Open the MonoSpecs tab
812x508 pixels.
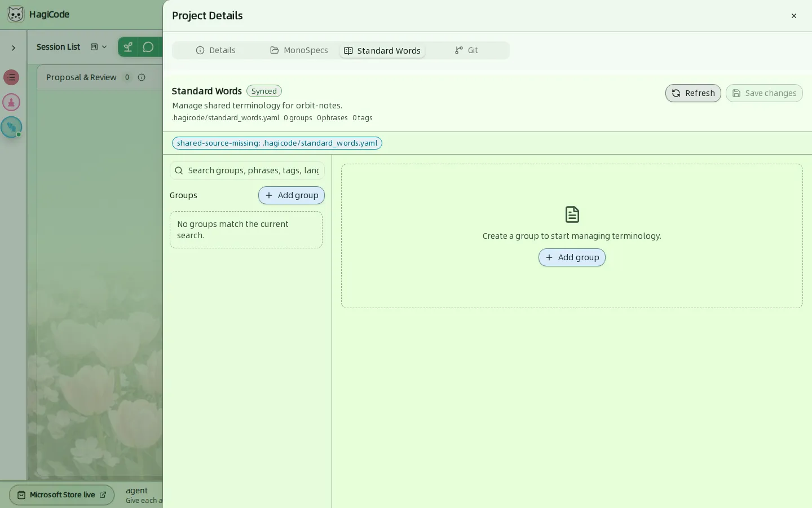299,50
